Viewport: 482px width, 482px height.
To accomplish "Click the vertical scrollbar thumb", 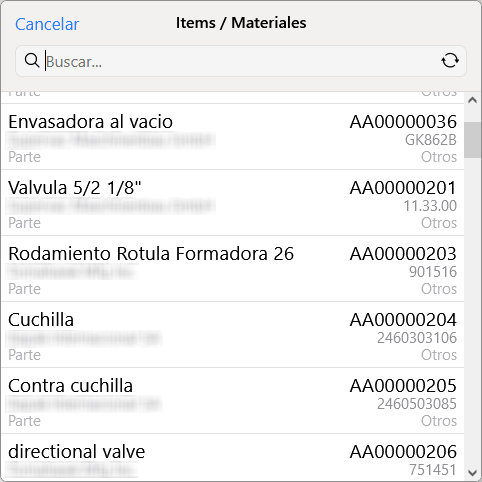I will pos(472,140).
